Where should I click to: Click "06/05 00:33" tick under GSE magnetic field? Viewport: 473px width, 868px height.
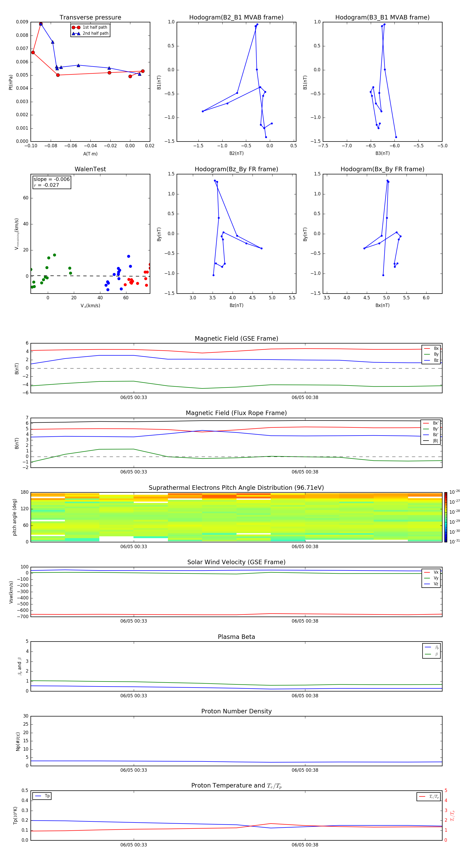coord(134,397)
